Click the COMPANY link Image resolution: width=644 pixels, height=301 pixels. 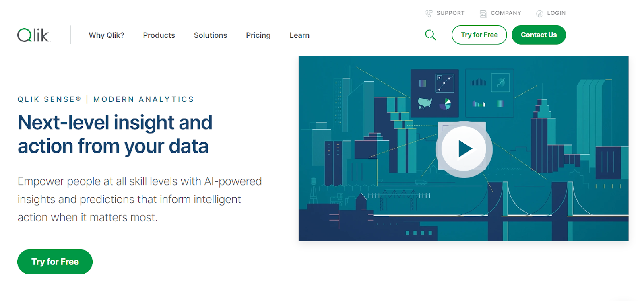point(506,13)
